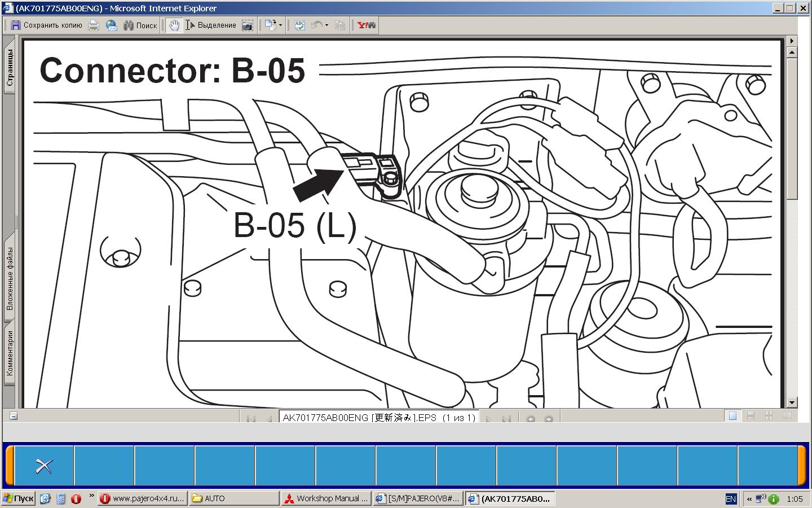The image size is (812, 508).
Task: Expand the rotate page dropdown arrow
Action: tap(280, 25)
